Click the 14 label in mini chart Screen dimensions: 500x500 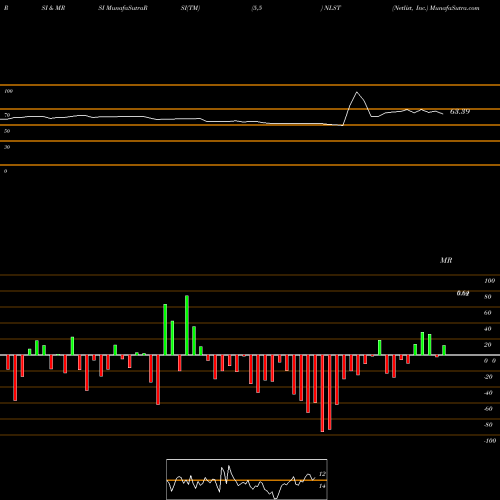(322, 486)
